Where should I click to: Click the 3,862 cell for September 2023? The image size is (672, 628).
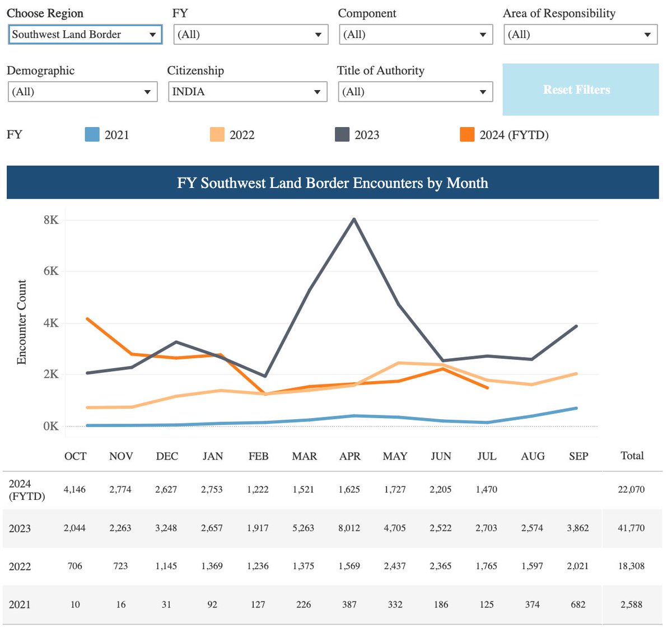[x=577, y=528]
